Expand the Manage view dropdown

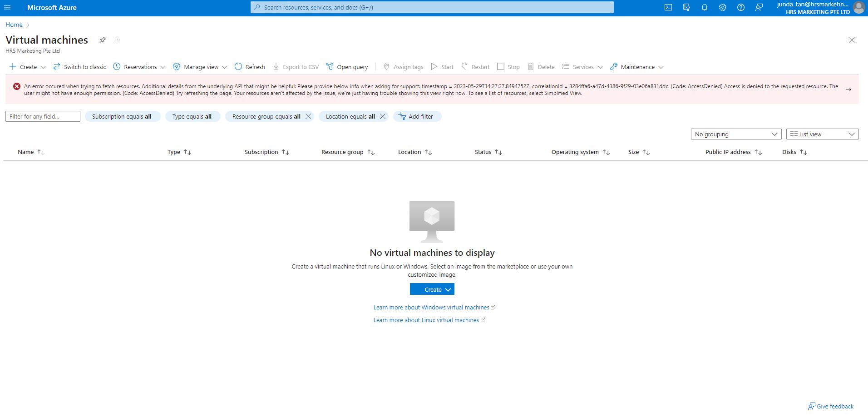(x=200, y=67)
